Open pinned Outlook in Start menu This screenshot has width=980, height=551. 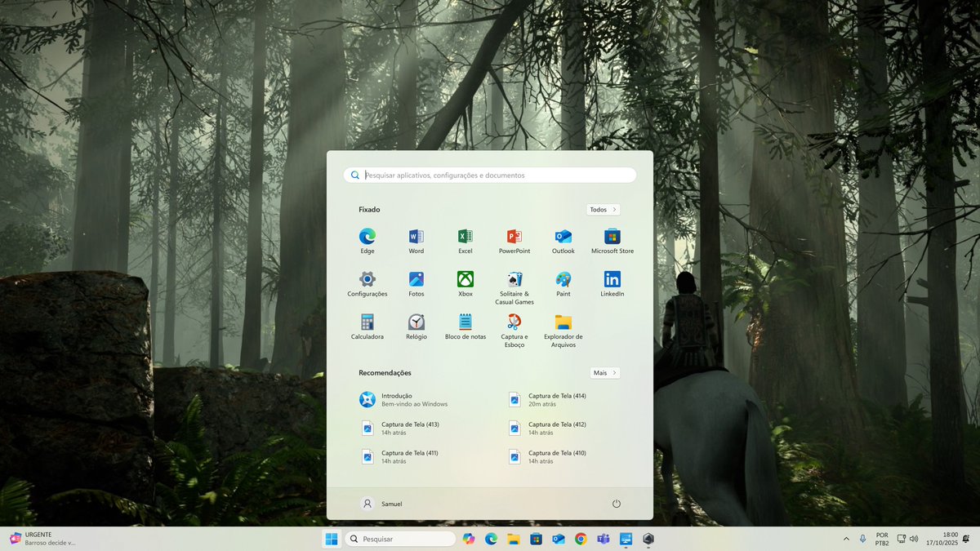pos(563,241)
